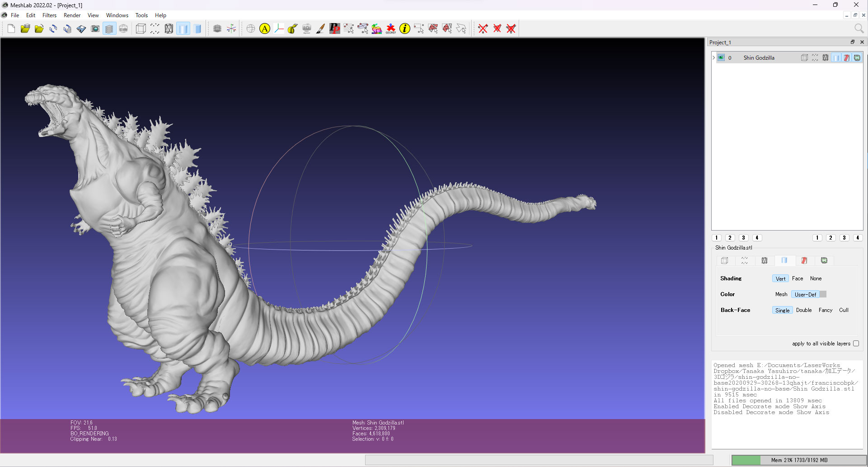Toggle Points rendering in the main toolbar

click(155, 29)
